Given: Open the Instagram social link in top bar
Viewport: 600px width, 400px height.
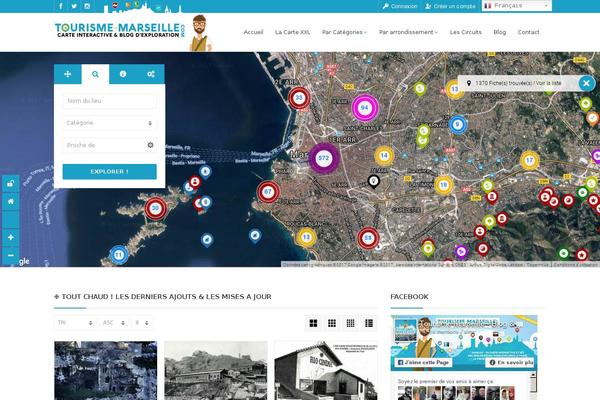Looking at the screenshot, I should click(x=87, y=6).
